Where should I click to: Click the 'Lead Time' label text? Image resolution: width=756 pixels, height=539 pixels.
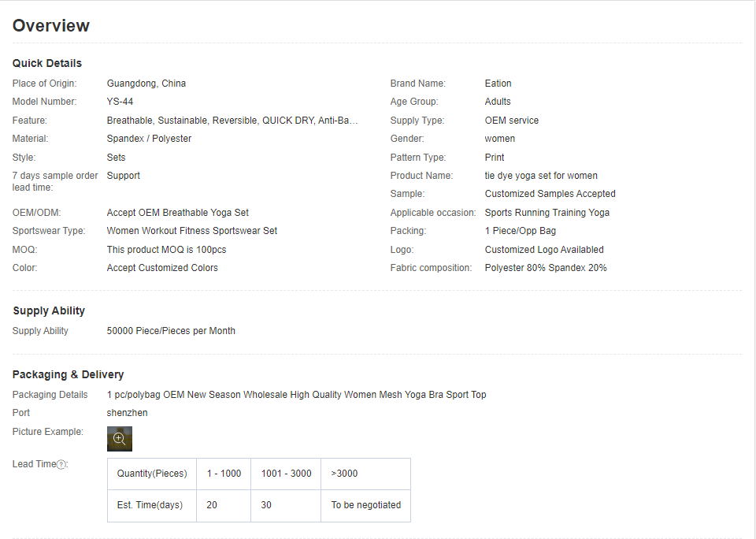coord(34,464)
